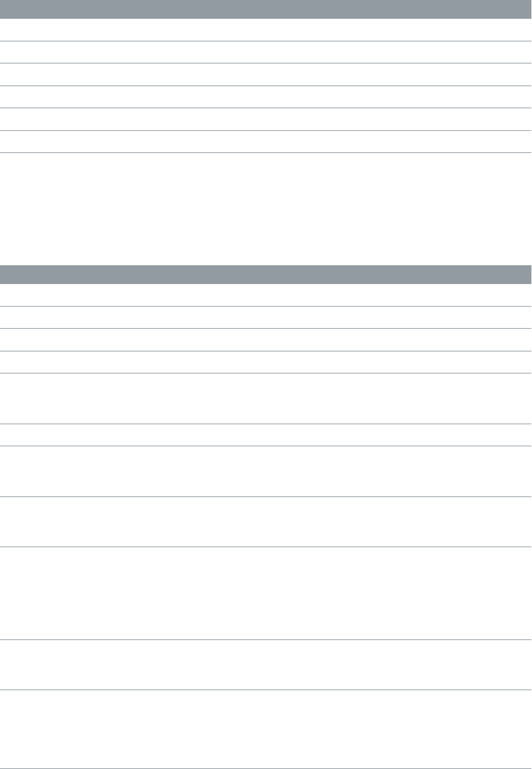Click the second-to-last row of lower table
The image size is (532, 769).
coord(266,665)
